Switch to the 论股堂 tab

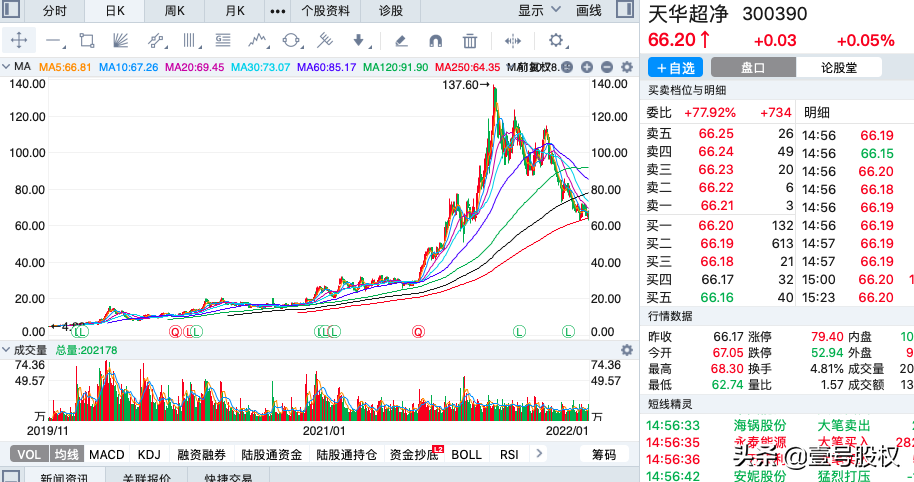839,68
